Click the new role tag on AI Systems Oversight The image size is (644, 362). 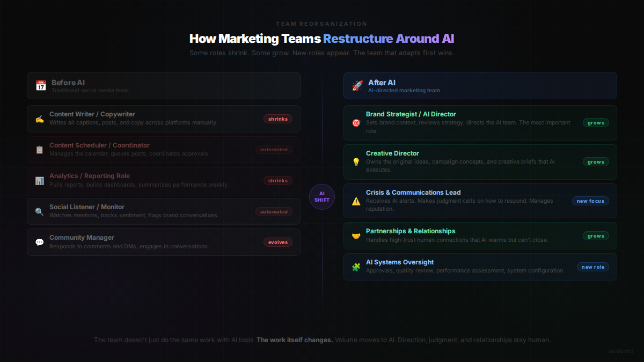(592, 267)
